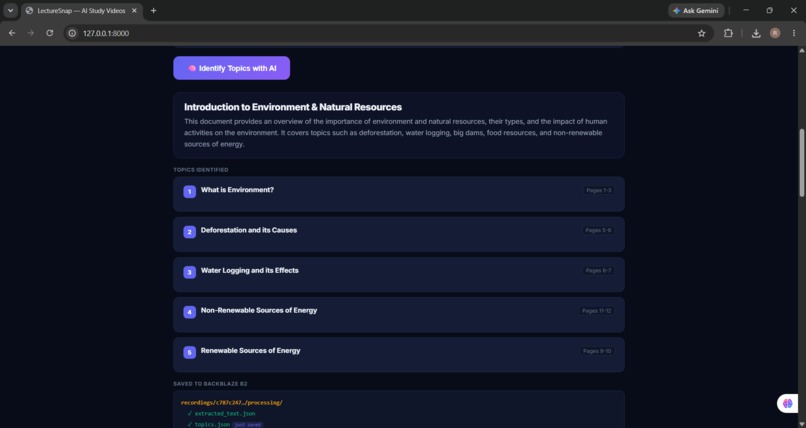Click the SAVED TO BACKBLAZE B2 label

210,383
